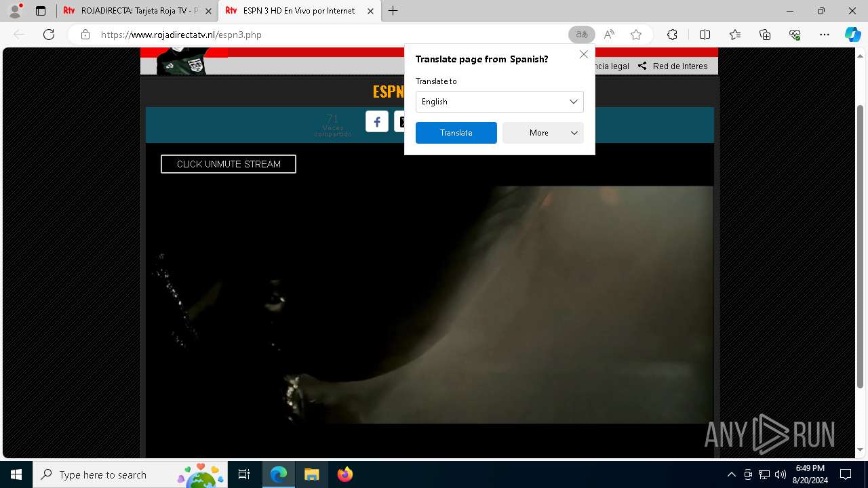Click the page vertical scrollbar
This screenshot has height=488, width=868.
click(x=861, y=247)
